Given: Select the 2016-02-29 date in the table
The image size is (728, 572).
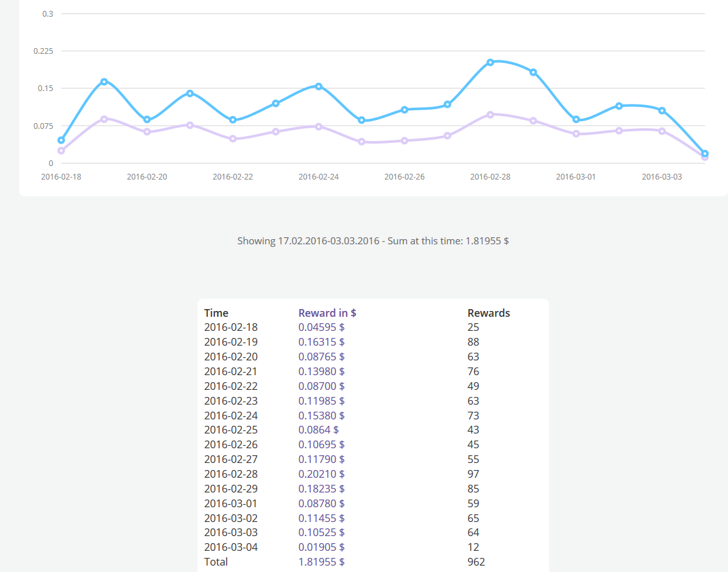Looking at the screenshot, I should click(231, 489).
